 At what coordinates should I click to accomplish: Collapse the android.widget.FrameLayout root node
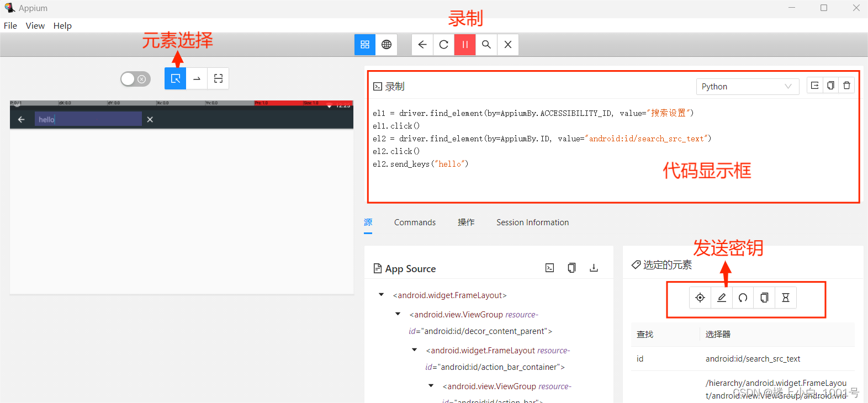pos(381,295)
